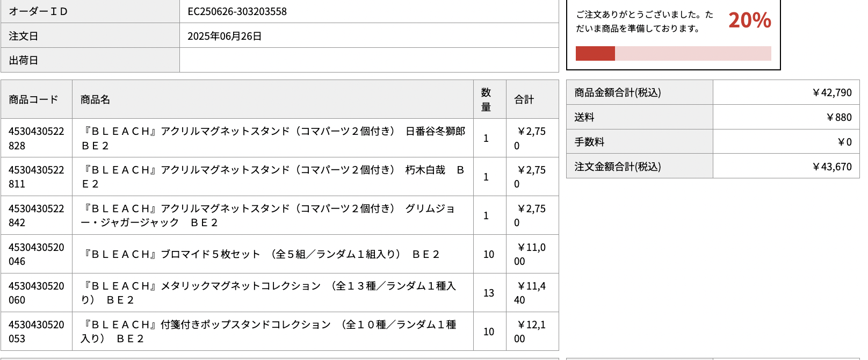
Task: Click the 商品コード column header
Action: coord(33,99)
